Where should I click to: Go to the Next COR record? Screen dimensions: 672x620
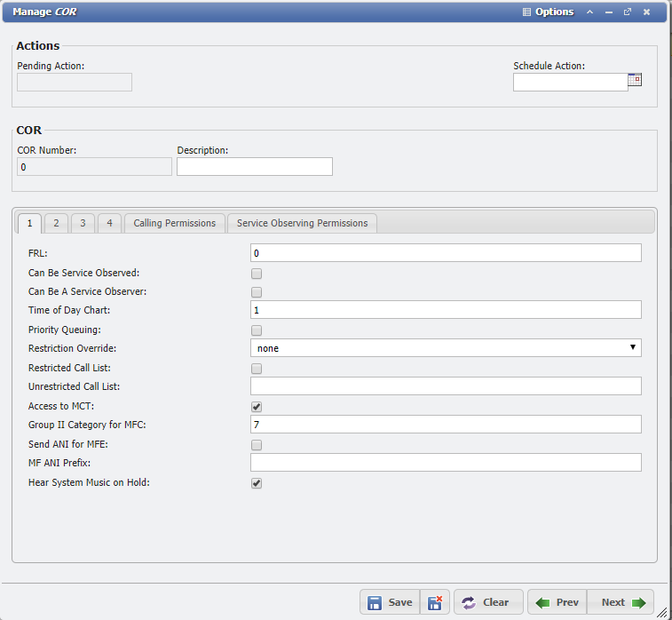621,602
